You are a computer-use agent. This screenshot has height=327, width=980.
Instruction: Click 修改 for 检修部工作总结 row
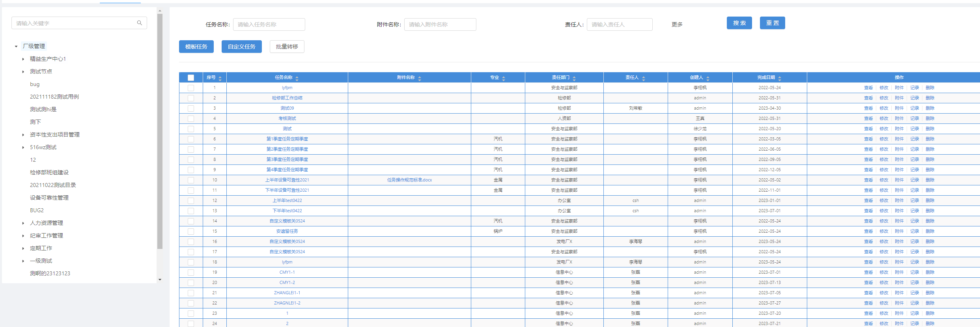click(884, 98)
